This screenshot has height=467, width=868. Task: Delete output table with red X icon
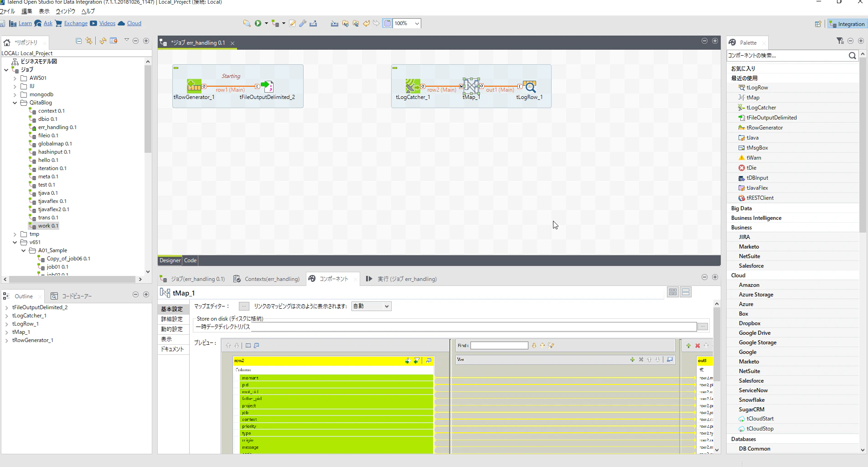[x=697, y=346]
